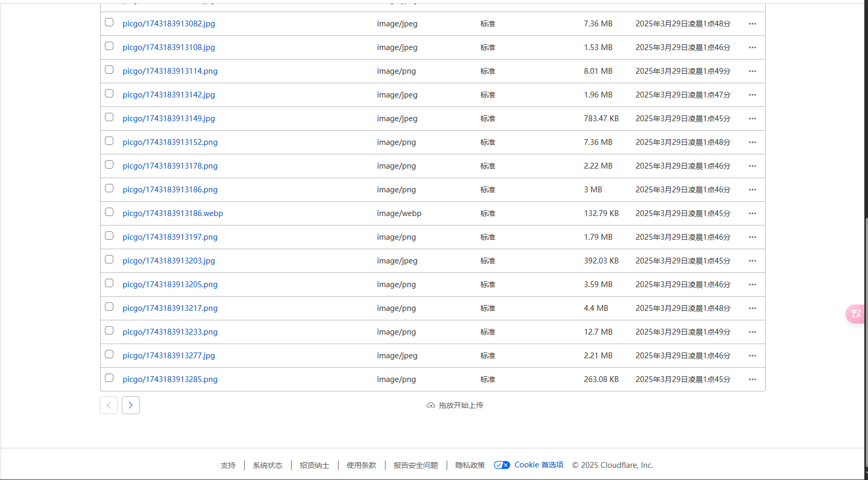Tick checkbox for picgo/1743183913203.jpg
The height and width of the screenshot is (480, 868).
pyautogui.click(x=109, y=260)
